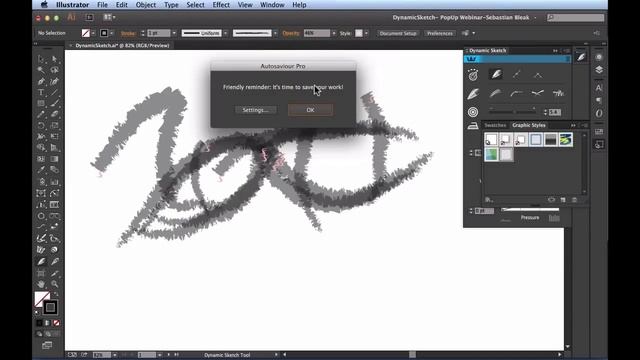Change screen mode at toolbox bottom

pos(47,346)
